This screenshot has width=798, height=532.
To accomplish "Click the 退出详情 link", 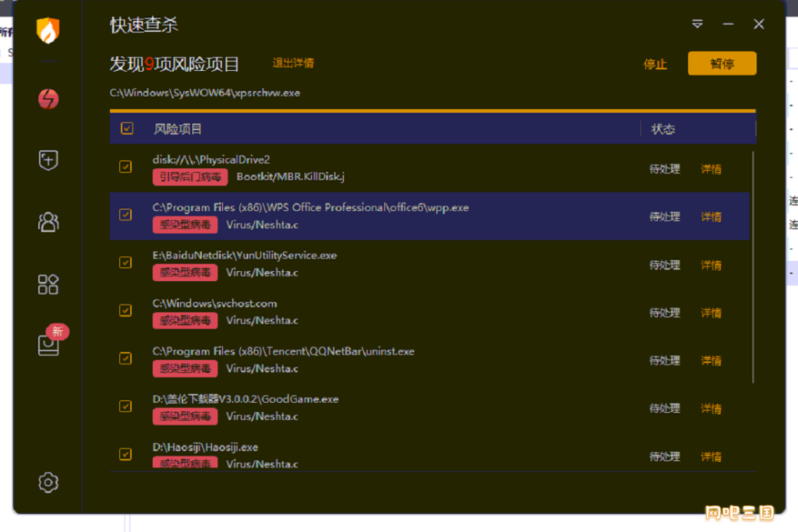I will point(293,63).
